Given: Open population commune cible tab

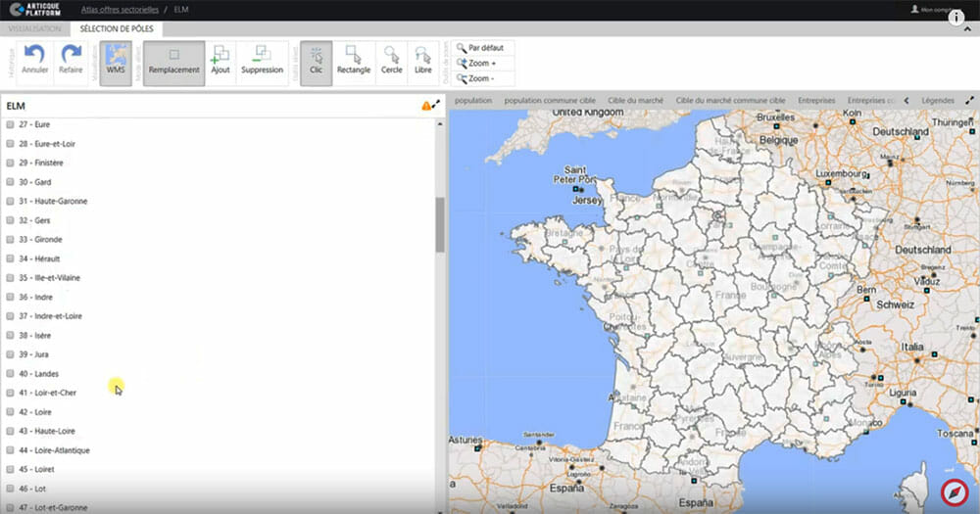Looking at the screenshot, I should (550, 100).
